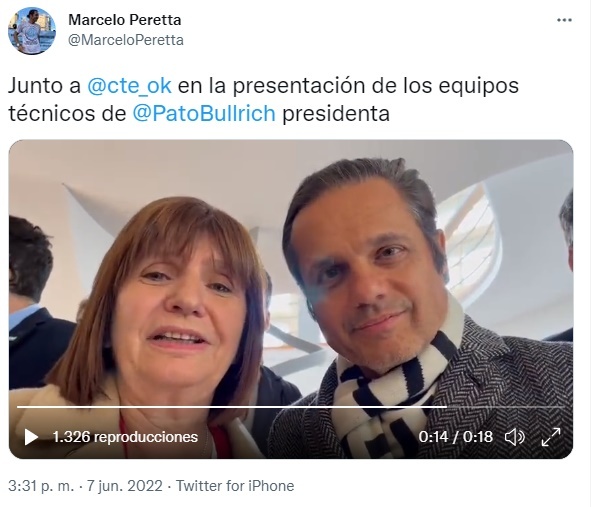Expand the video to fullscreen

coord(551,437)
